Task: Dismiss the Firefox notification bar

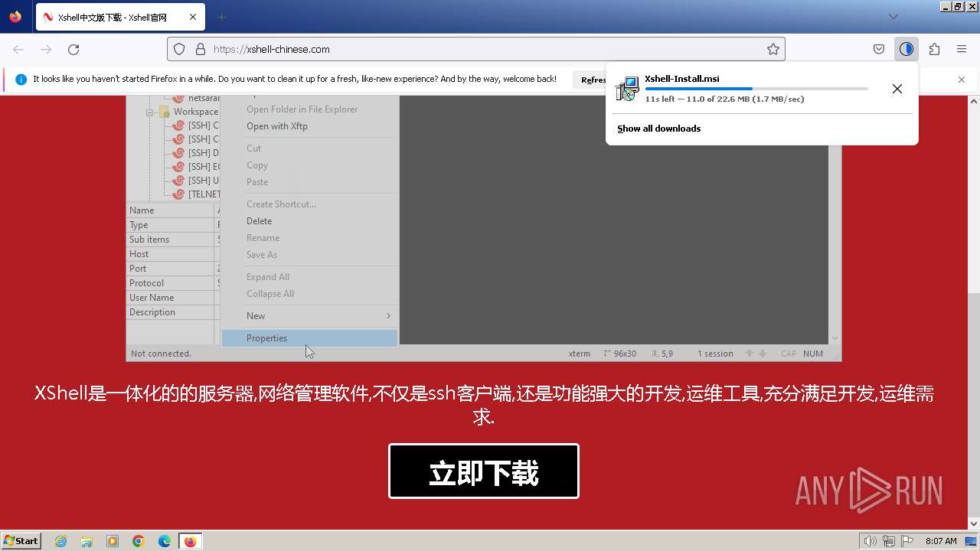Action: click(x=962, y=80)
